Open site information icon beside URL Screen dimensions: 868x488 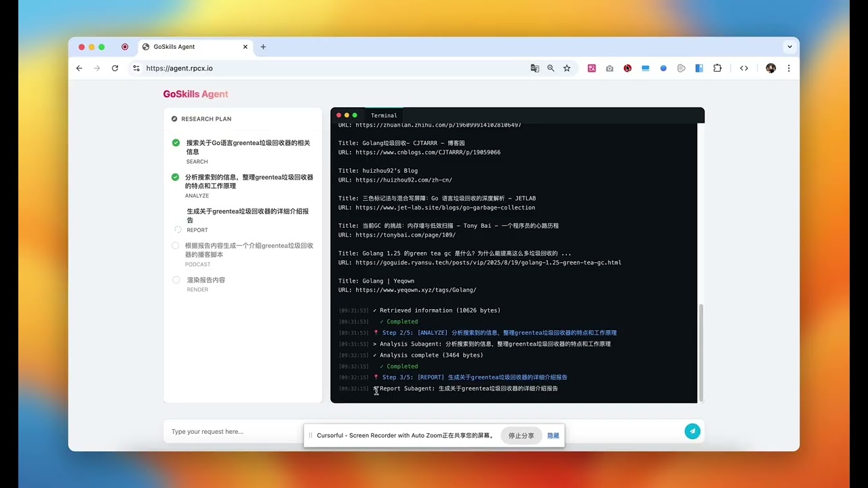[x=136, y=68]
